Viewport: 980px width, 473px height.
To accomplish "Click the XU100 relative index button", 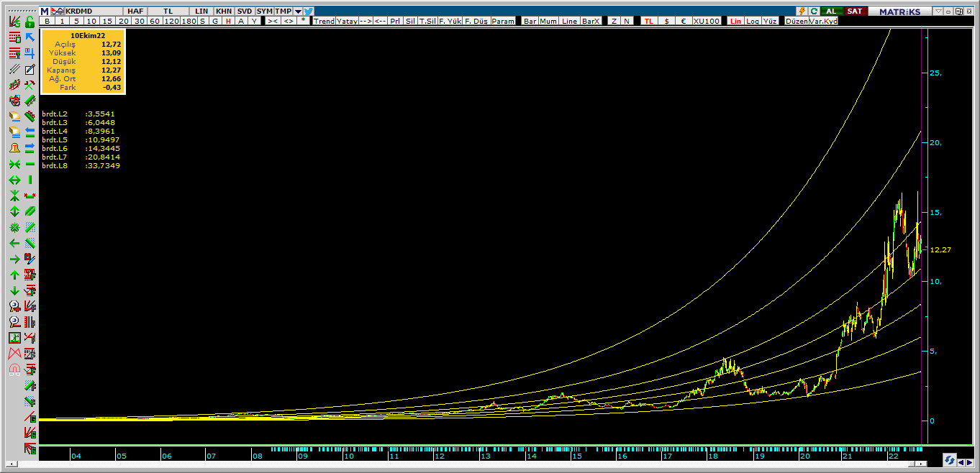I will (706, 21).
